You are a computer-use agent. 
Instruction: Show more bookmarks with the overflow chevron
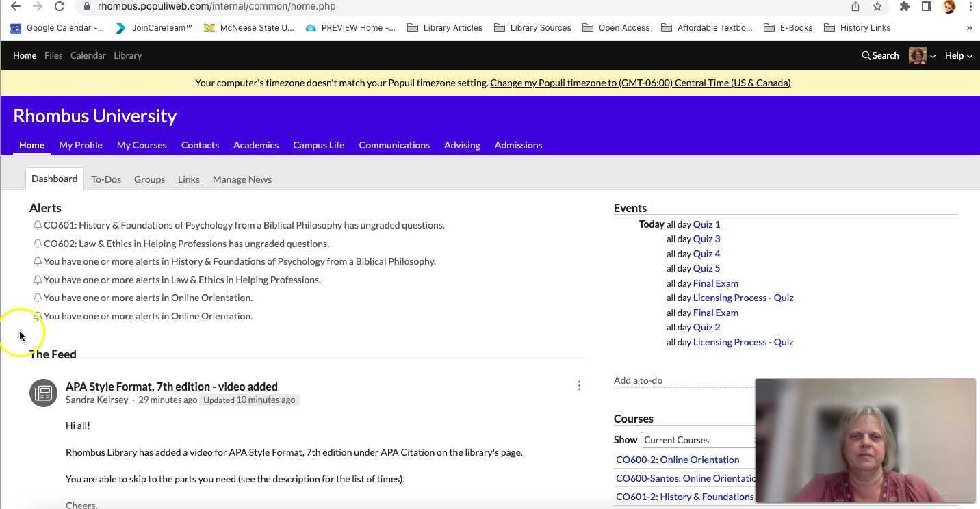tap(969, 28)
